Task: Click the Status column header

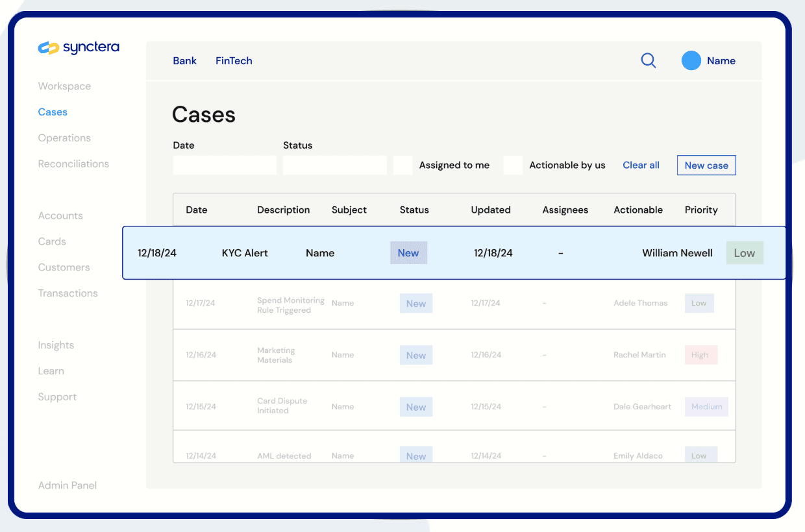Action: pos(414,210)
